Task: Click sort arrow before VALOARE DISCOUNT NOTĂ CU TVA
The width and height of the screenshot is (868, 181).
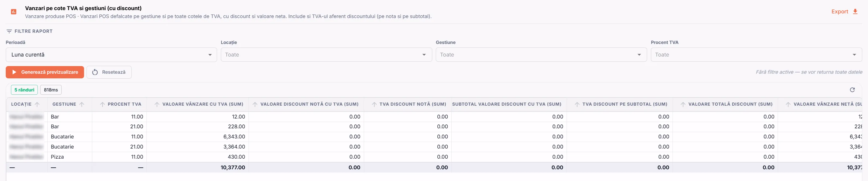Action: [x=255, y=105]
